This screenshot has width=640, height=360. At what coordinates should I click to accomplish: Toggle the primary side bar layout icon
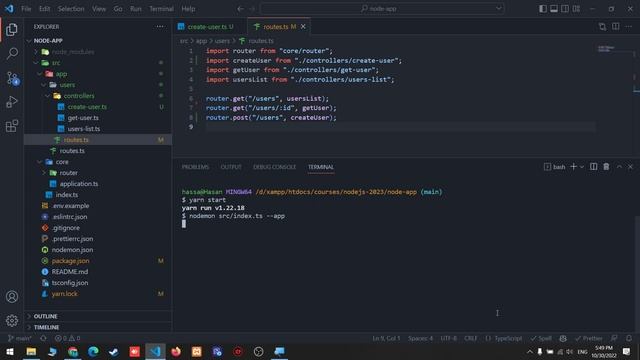click(x=542, y=9)
